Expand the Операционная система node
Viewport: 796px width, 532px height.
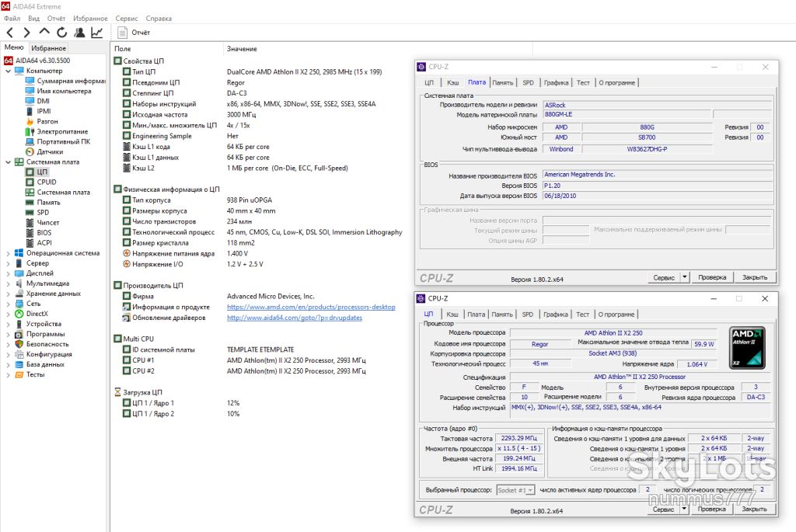pos(8,253)
